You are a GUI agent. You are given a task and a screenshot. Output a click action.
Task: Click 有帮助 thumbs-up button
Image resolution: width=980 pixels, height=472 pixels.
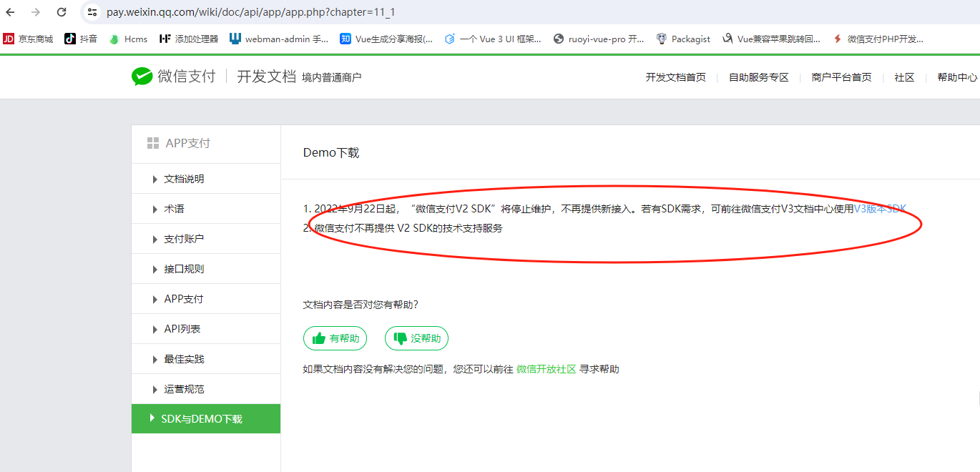[x=335, y=338]
